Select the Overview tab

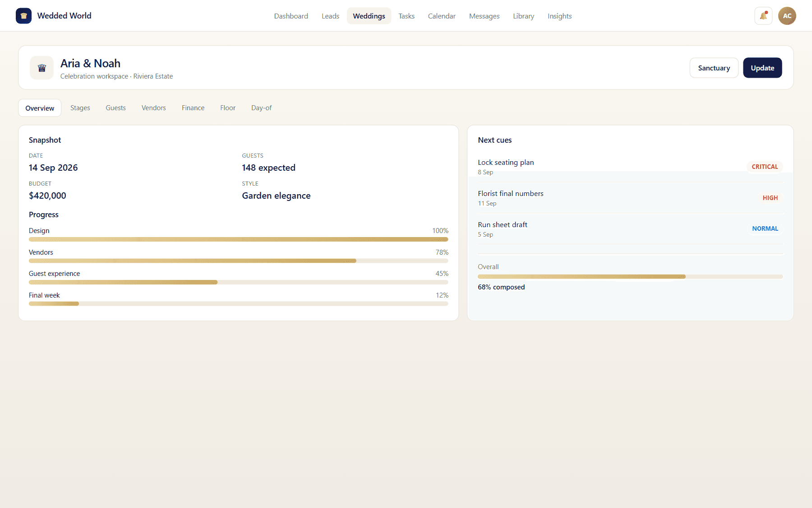click(x=40, y=108)
